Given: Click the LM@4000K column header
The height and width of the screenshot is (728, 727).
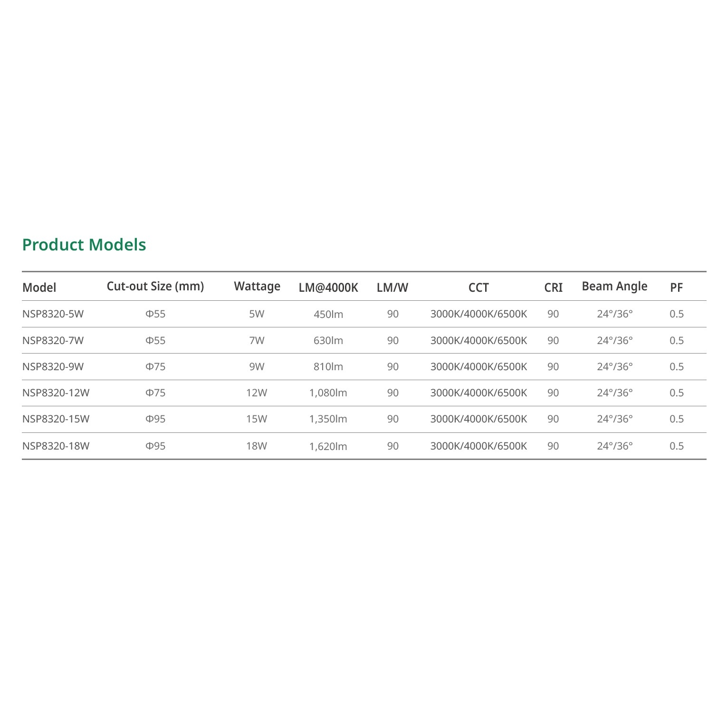Looking at the screenshot, I should click(328, 287).
